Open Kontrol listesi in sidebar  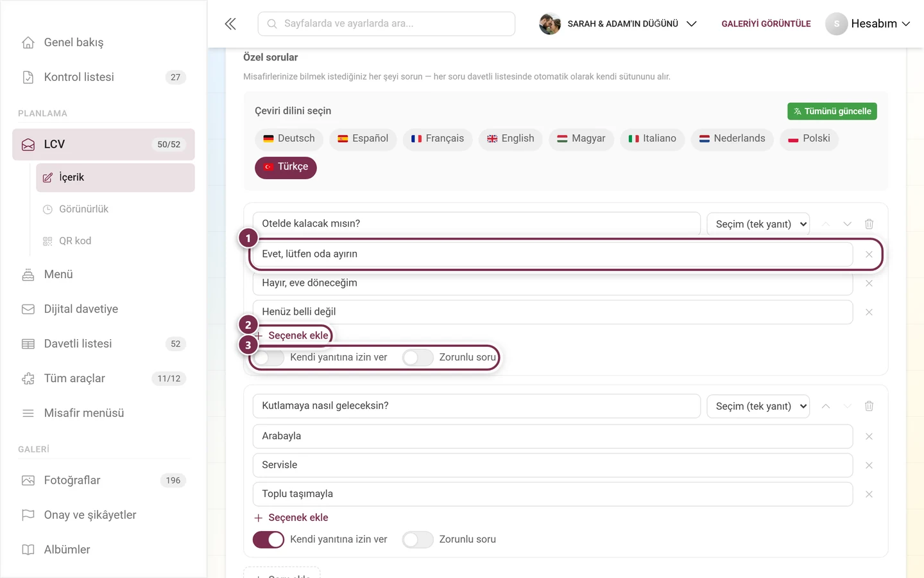(103, 77)
